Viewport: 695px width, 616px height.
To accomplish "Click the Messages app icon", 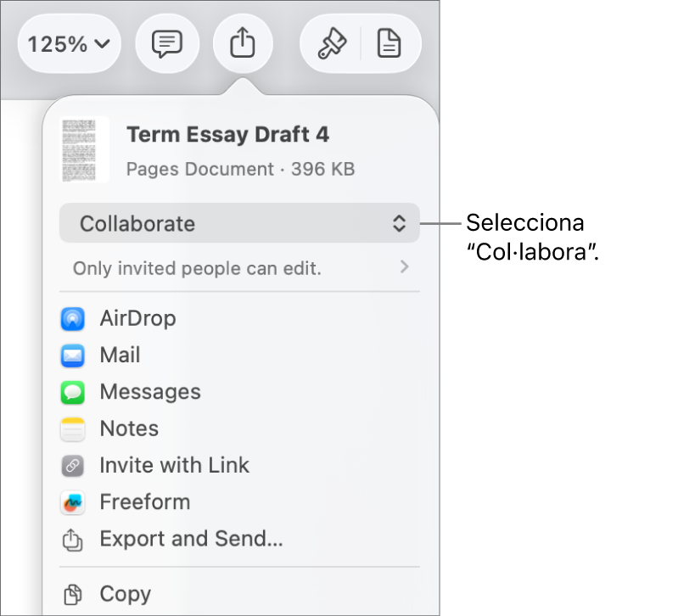I will tap(73, 392).
